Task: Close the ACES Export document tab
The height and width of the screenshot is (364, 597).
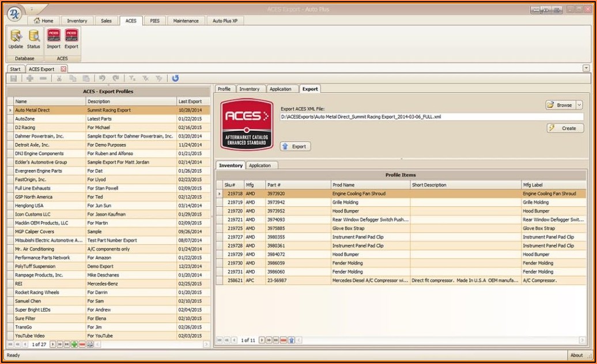Action: [63, 69]
